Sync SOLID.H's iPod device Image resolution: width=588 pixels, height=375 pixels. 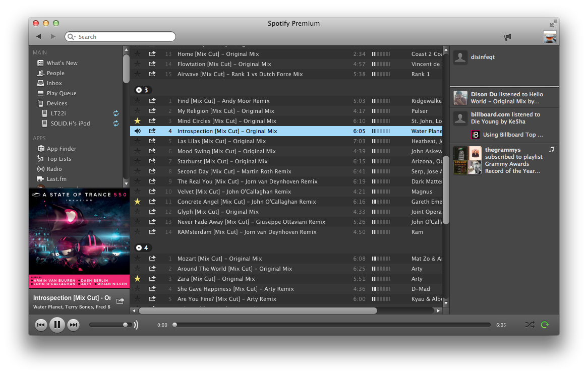pos(116,123)
